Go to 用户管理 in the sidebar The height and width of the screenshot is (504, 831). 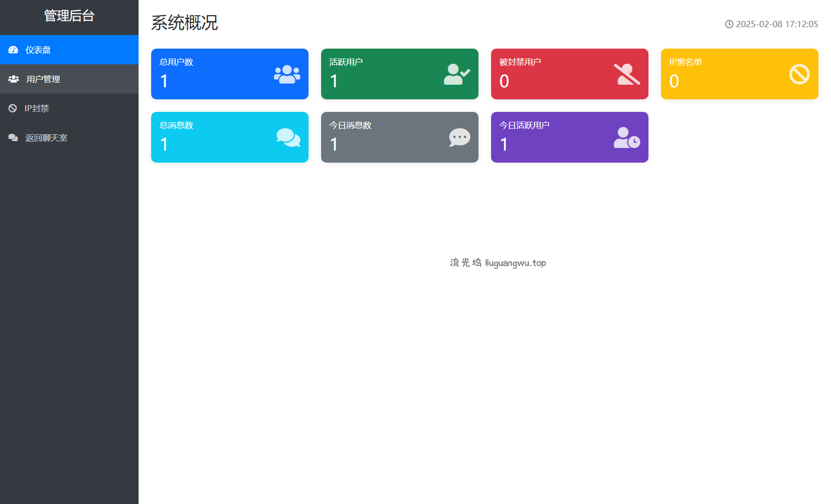point(43,79)
